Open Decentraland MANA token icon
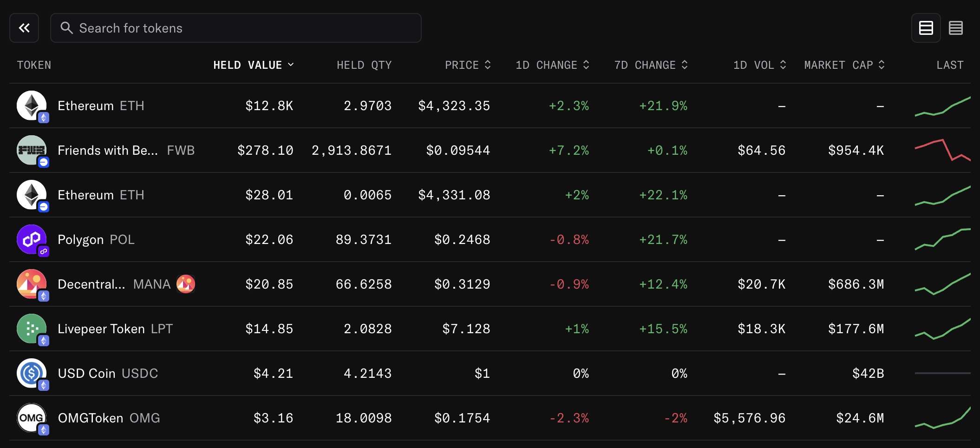 (32, 284)
